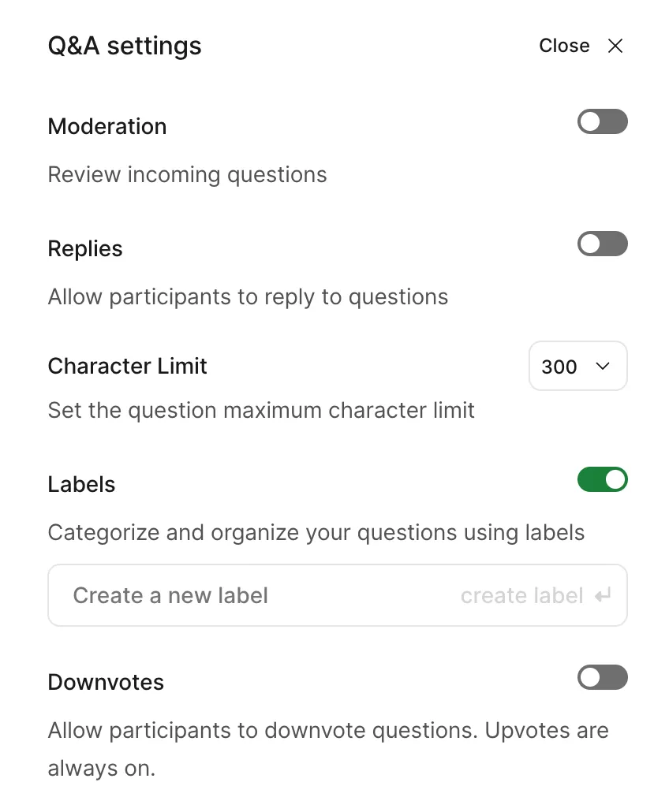Click 'Allow participants to reply to questions' text

(248, 296)
